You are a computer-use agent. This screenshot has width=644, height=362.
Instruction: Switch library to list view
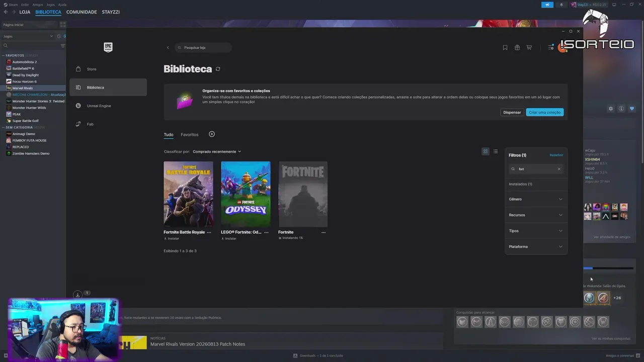click(x=496, y=151)
